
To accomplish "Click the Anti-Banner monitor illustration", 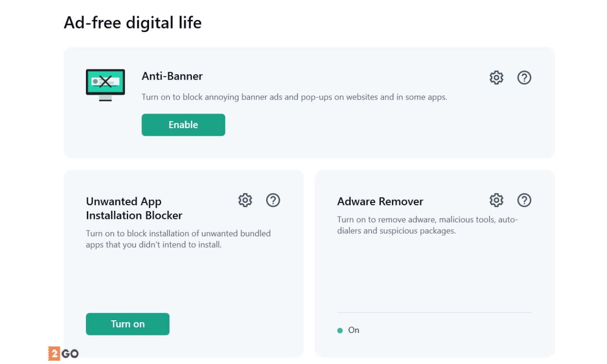I will 105,84.
